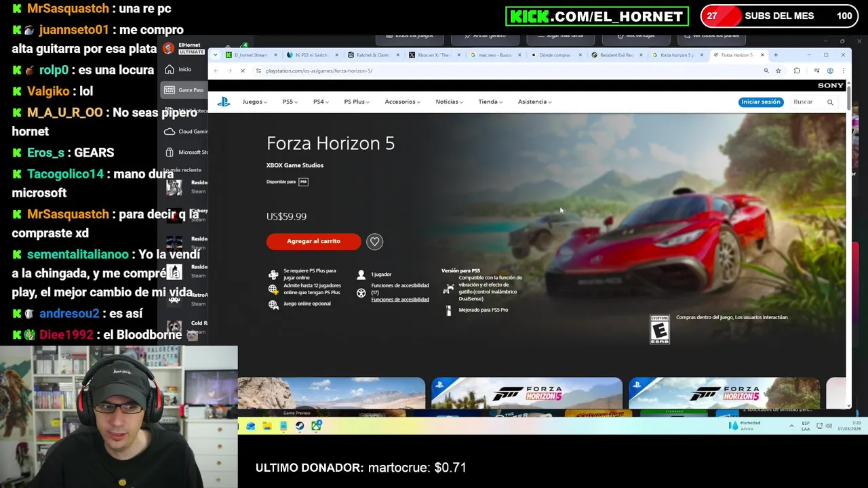Expand the Accesorios dropdown menu
The height and width of the screenshot is (488, 868).
402,102
